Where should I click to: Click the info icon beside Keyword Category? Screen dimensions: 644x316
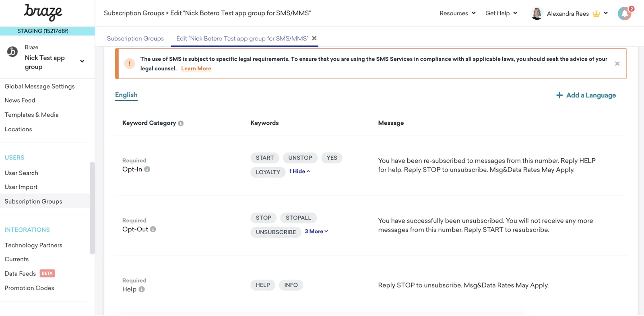181,124
